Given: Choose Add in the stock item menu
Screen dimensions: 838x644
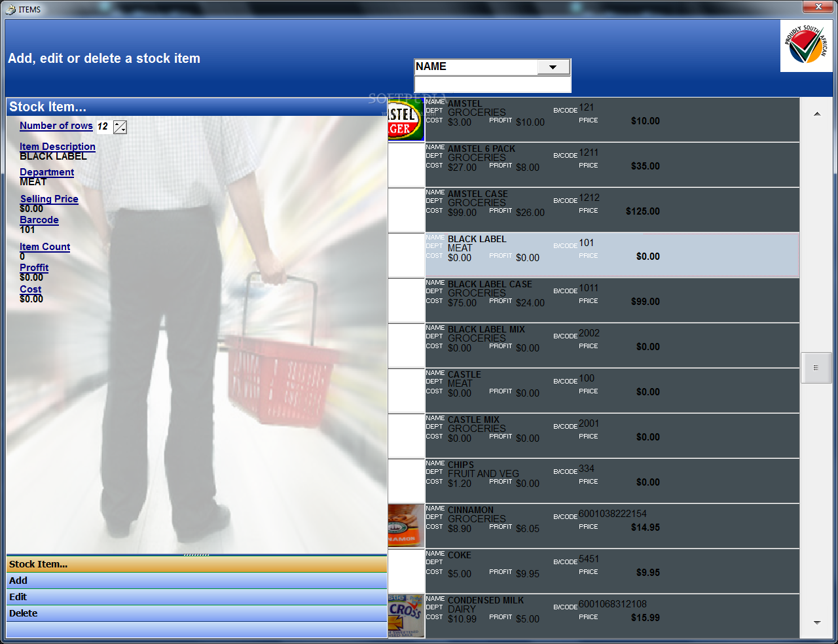Looking at the screenshot, I should [x=196, y=581].
